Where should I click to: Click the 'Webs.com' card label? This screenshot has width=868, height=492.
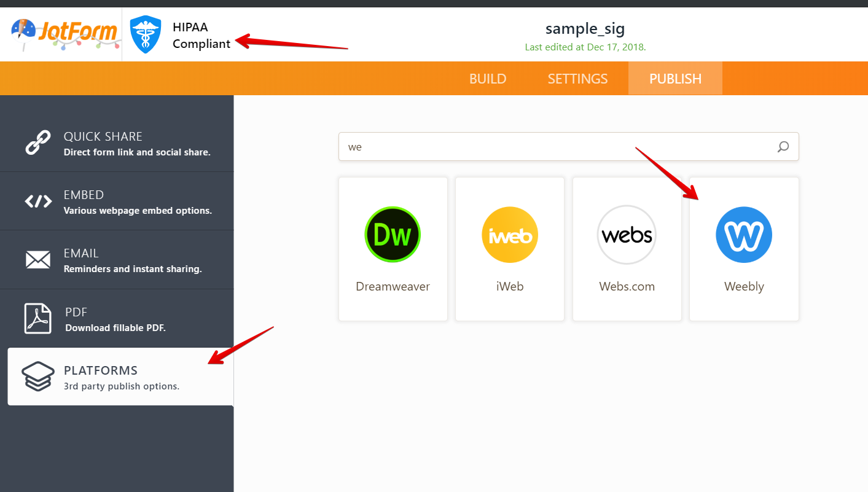click(627, 287)
